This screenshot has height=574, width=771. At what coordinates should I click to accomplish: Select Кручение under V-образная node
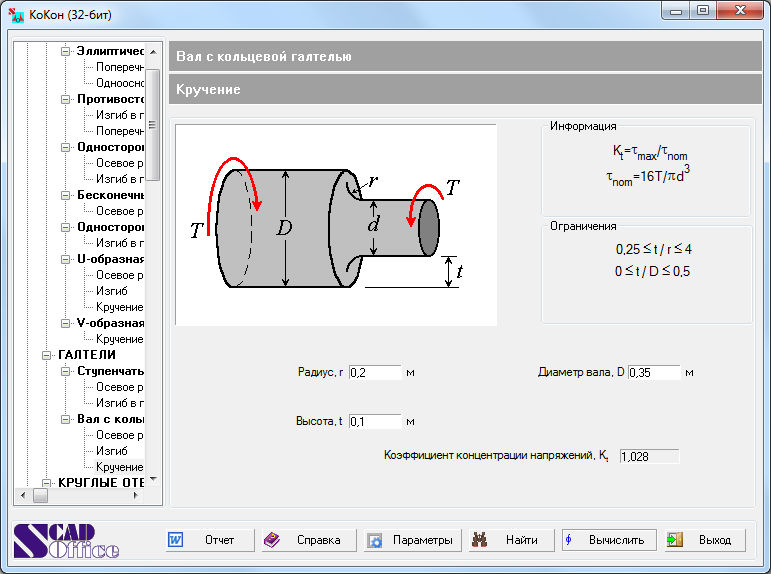[x=119, y=339]
